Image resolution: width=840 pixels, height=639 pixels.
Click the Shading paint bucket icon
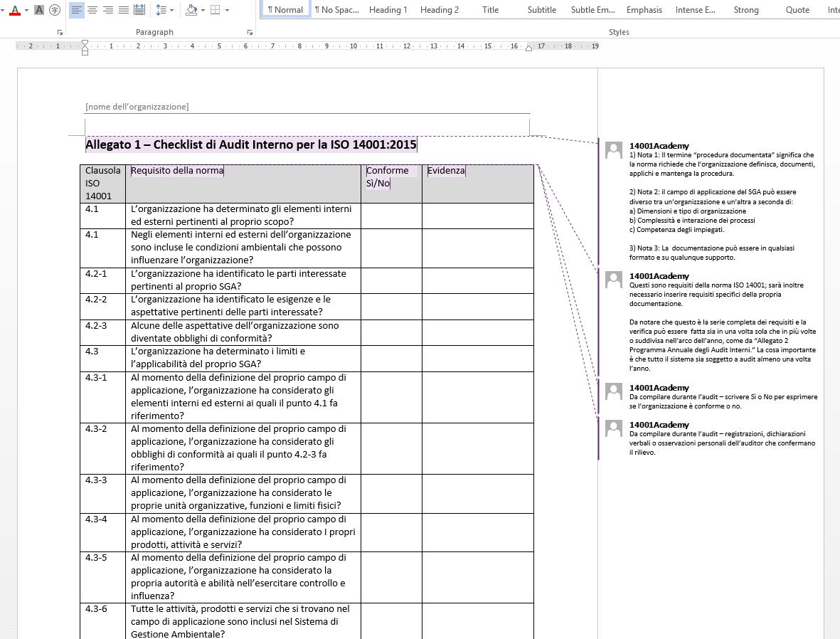[x=191, y=10]
